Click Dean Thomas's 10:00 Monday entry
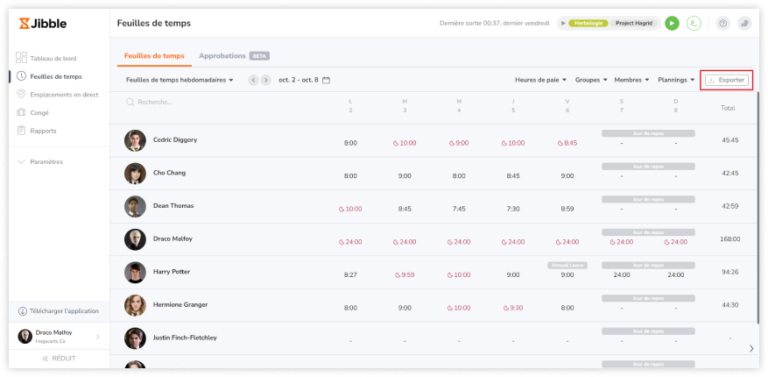 (350, 209)
